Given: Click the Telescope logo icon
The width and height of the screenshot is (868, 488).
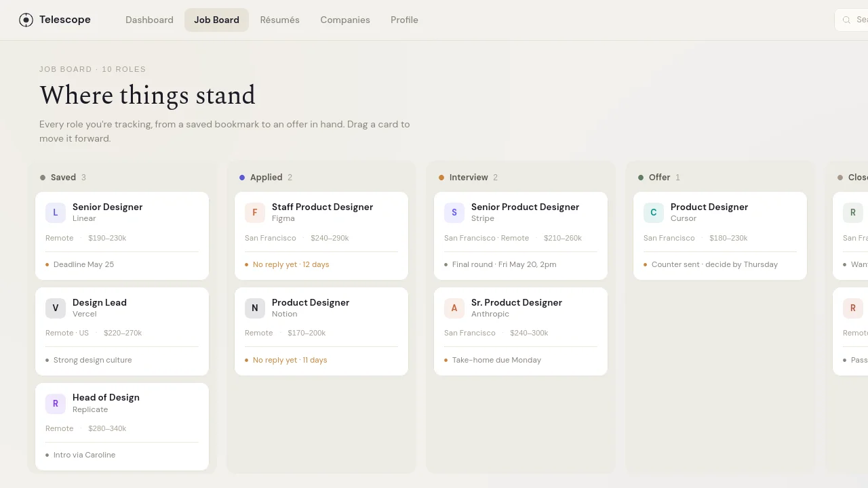Looking at the screenshot, I should [26, 20].
